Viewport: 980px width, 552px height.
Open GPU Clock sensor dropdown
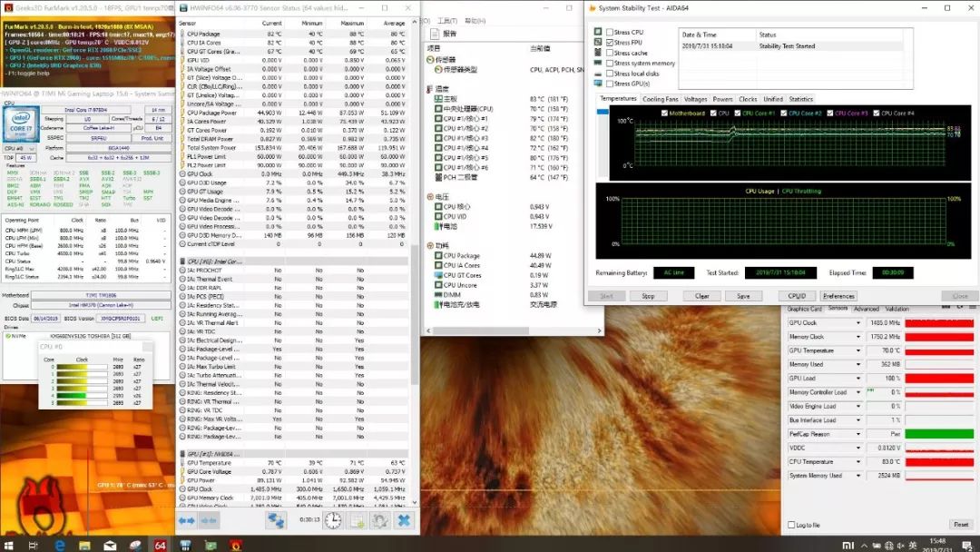pyautogui.click(x=858, y=322)
